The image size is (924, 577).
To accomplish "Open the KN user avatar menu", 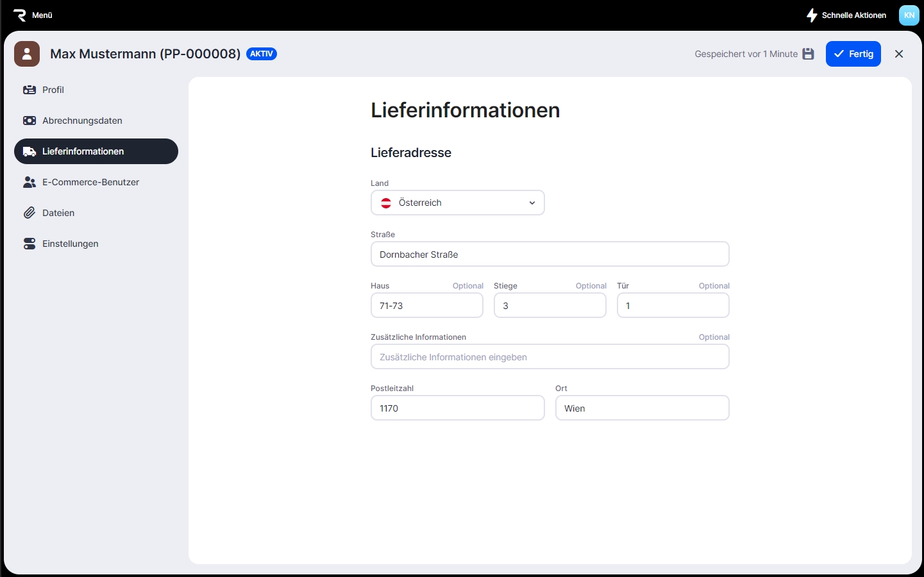I will [909, 15].
